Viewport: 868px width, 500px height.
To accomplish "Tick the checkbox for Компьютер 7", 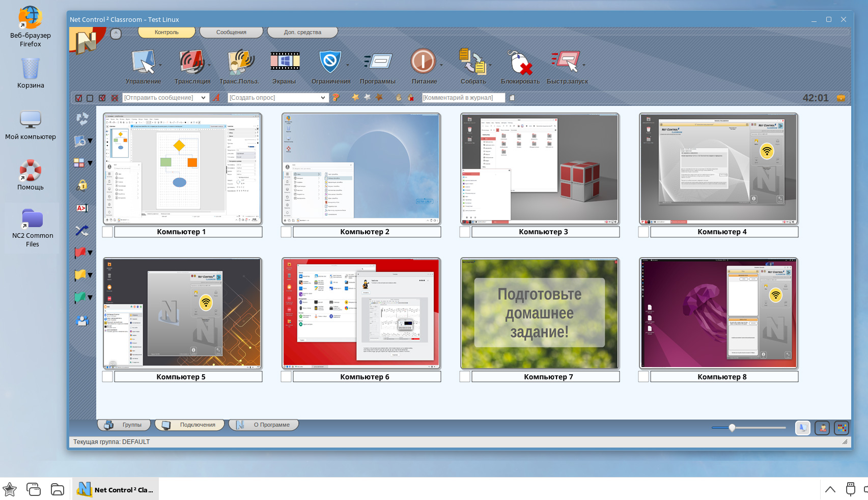I will pos(465,377).
